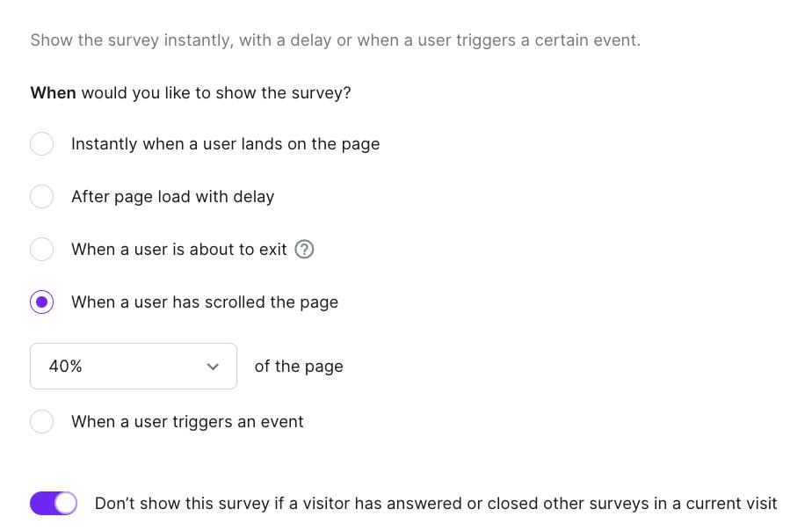Viewport: 812px width, 531px height.
Task: Click the chevron arrow in percentage dropdown
Action: pos(213,367)
